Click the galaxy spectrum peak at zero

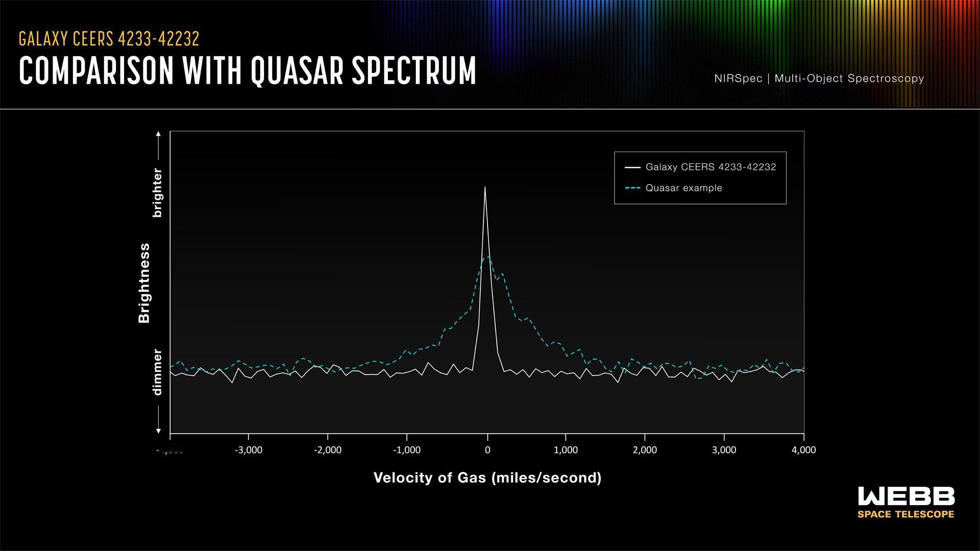(485, 188)
